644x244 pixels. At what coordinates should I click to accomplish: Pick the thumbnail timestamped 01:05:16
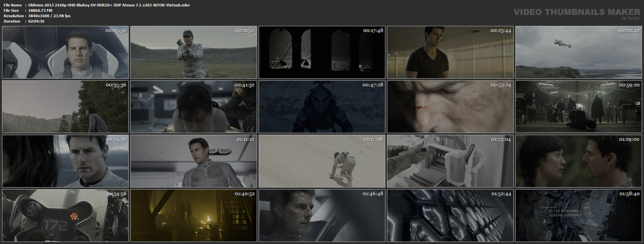click(x=65, y=161)
